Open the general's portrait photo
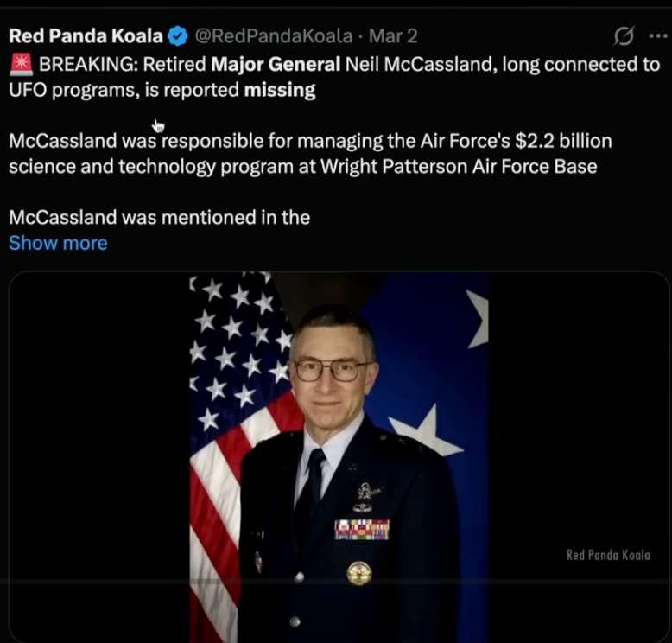The width and height of the screenshot is (672, 643). click(339, 458)
